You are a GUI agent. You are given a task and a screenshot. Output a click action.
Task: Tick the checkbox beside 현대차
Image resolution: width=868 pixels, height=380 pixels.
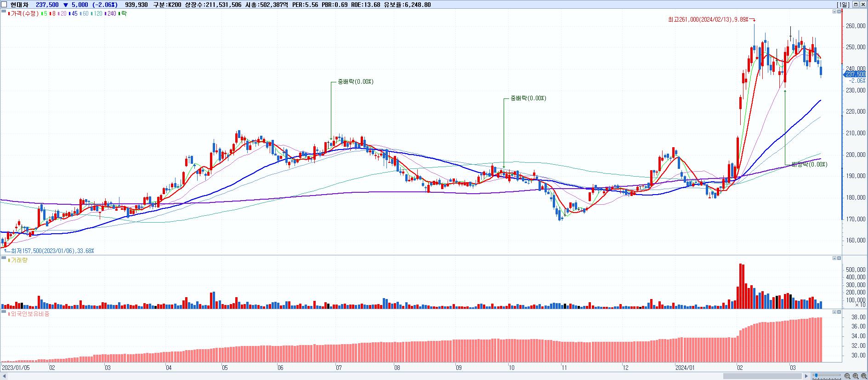4,5
